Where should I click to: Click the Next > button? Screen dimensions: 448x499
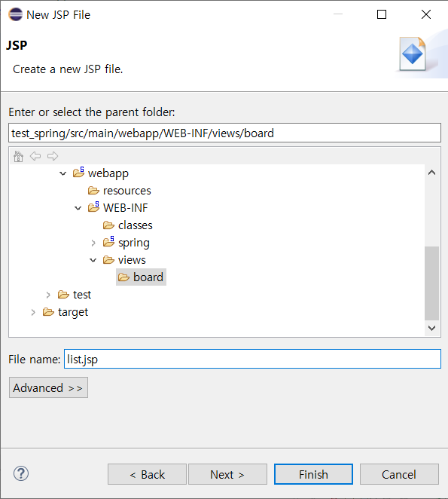tap(227, 474)
